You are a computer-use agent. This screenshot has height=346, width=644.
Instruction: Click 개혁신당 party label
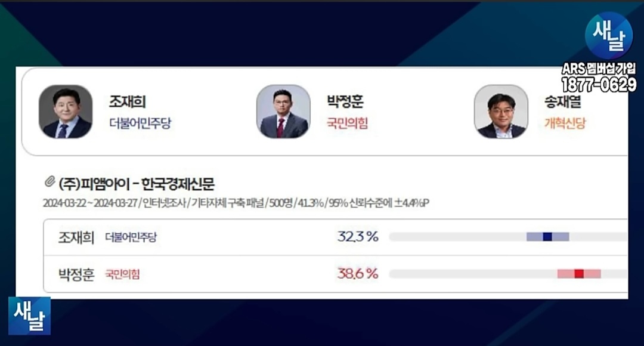click(565, 123)
